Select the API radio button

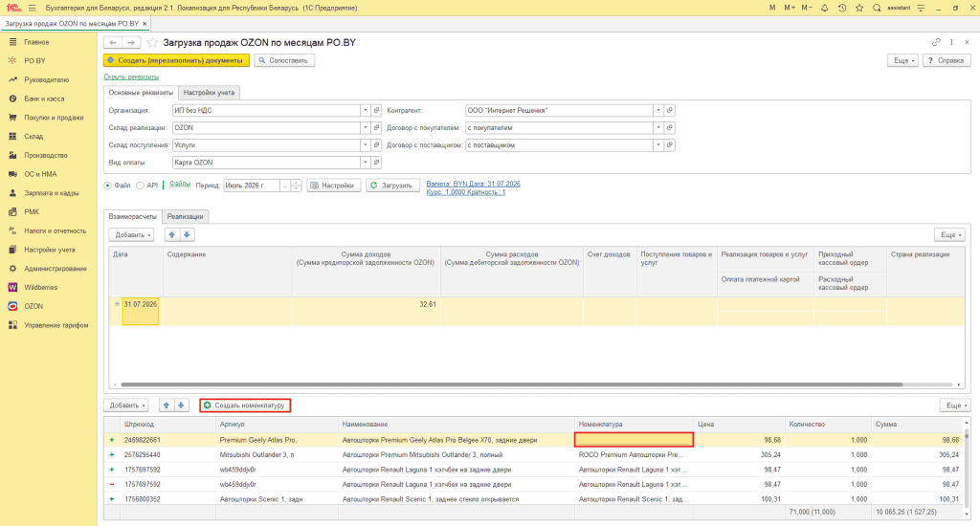pyautogui.click(x=140, y=186)
